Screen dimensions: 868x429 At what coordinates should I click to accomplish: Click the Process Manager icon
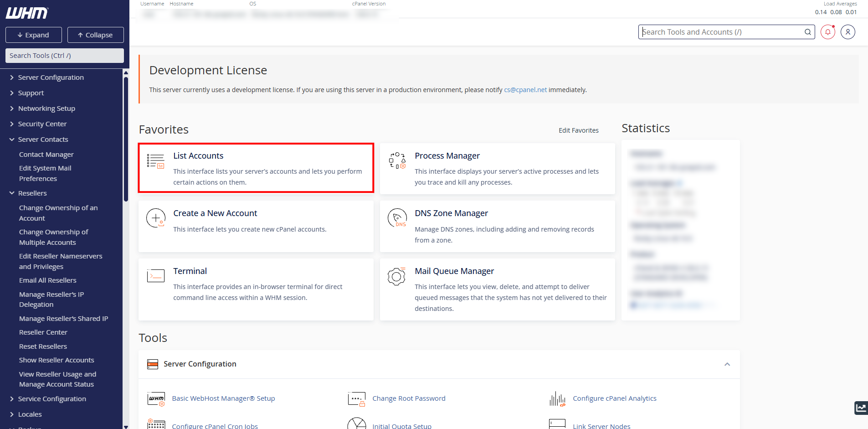point(397,160)
